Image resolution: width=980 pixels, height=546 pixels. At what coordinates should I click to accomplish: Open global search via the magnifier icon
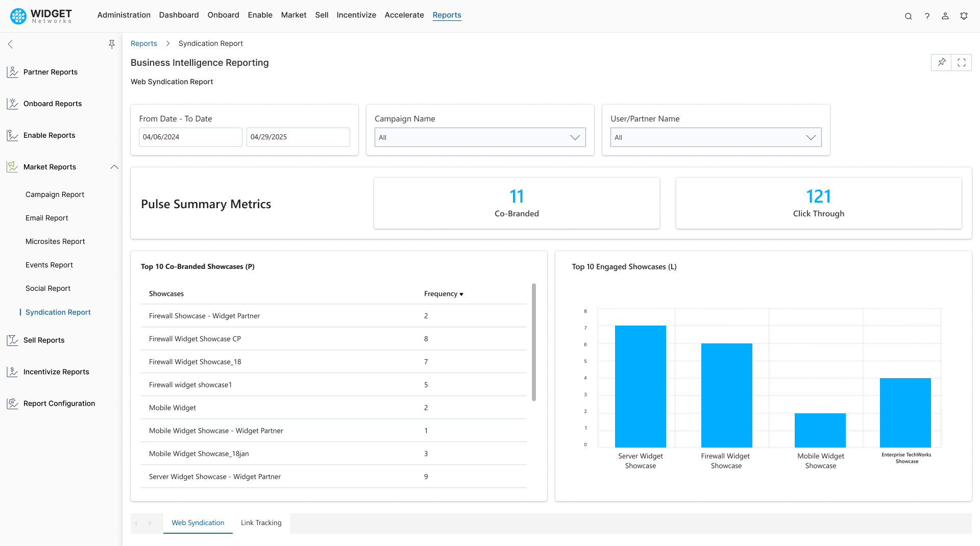coord(909,16)
